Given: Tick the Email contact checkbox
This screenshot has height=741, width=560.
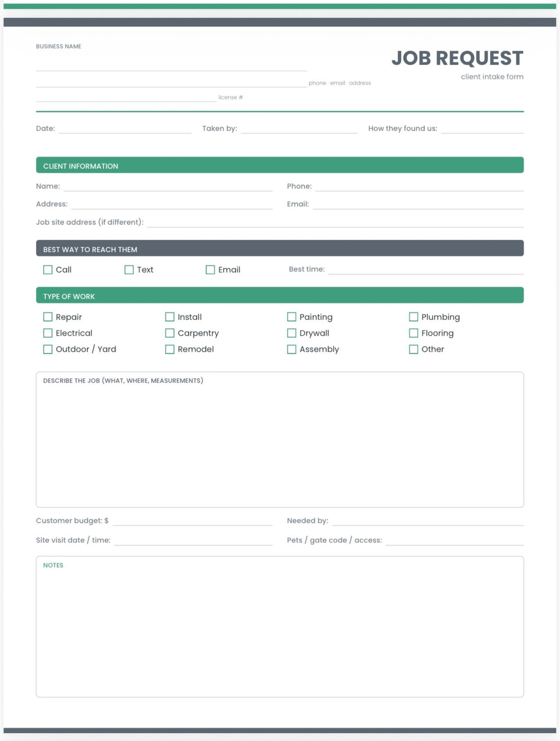Looking at the screenshot, I should (x=210, y=270).
